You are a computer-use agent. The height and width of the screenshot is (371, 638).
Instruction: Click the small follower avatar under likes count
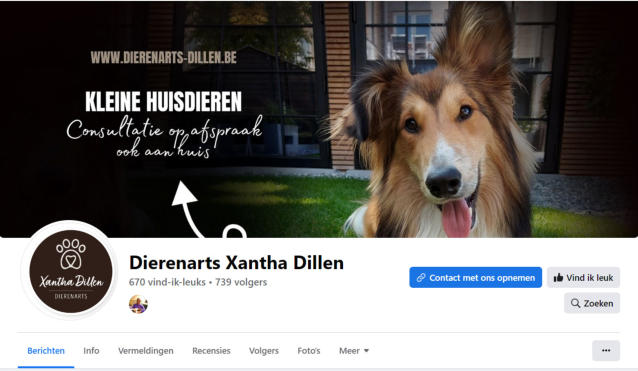(138, 304)
